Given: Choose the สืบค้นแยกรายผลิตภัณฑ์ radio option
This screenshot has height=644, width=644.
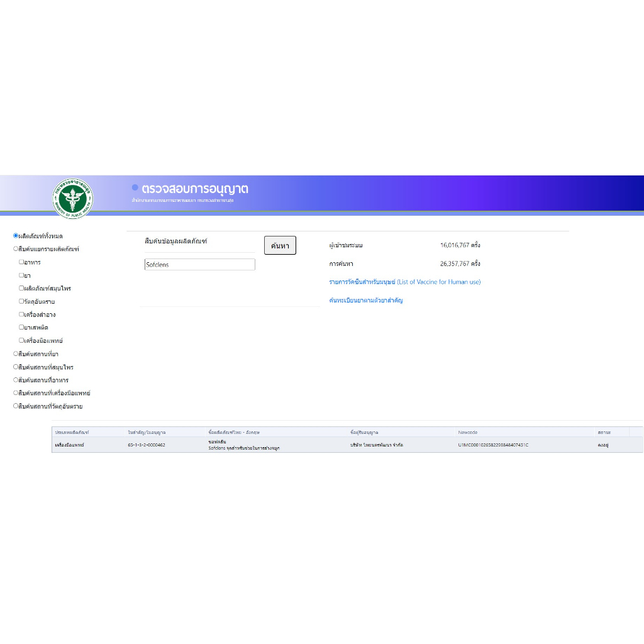Looking at the screenshot, I should point(16,249).
